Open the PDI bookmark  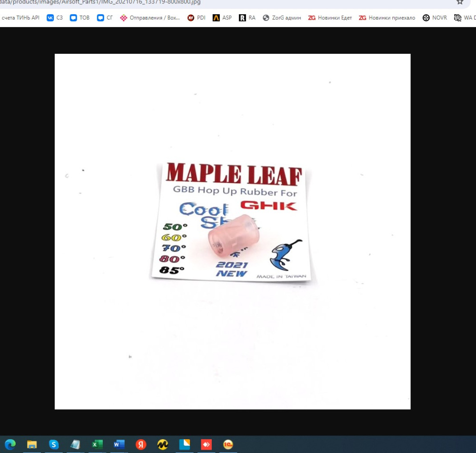click(x=197, y=18)
